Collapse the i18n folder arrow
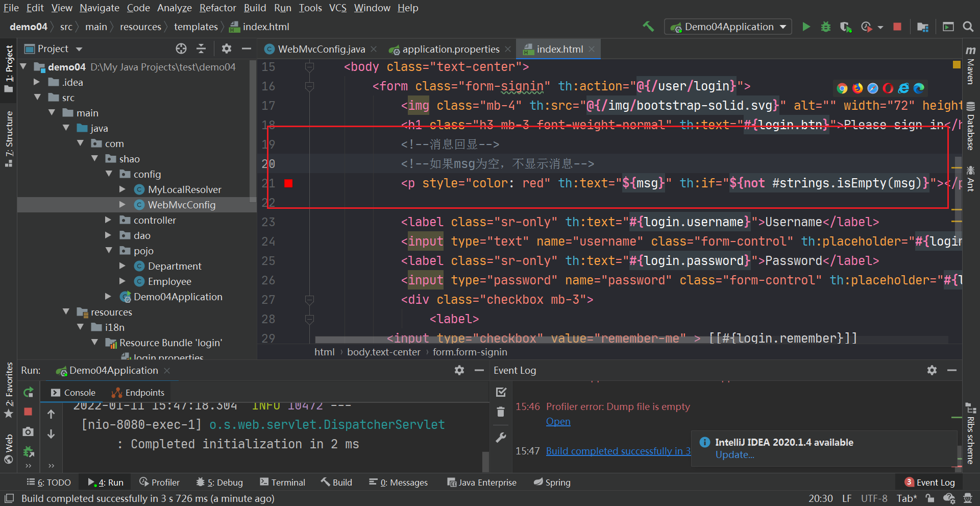The image size is (980, 506). click(x=80, y=327)
